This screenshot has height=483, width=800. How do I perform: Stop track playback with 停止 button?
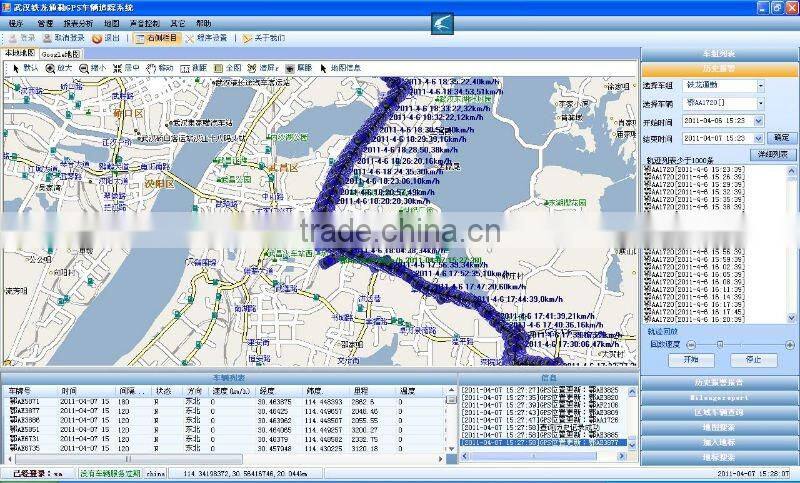(754, 360)
